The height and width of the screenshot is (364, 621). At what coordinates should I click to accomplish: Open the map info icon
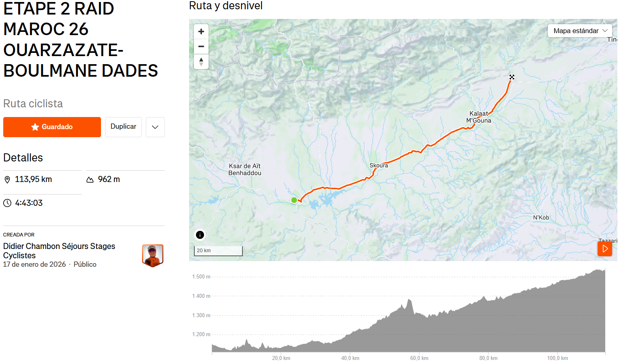tap(200, 235)
